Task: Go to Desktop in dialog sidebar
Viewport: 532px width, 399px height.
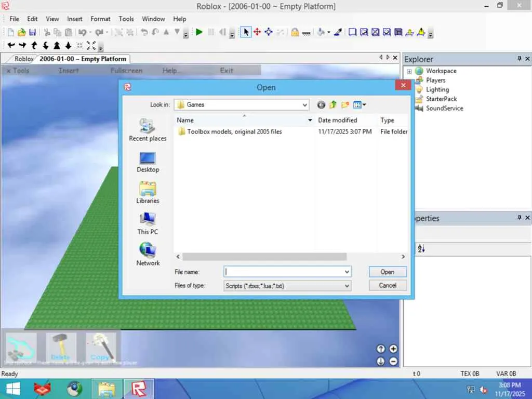Action: coord(148,162)
